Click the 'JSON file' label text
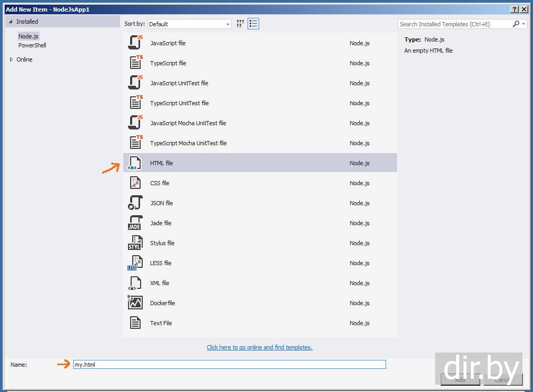 [x=162, y=203]
